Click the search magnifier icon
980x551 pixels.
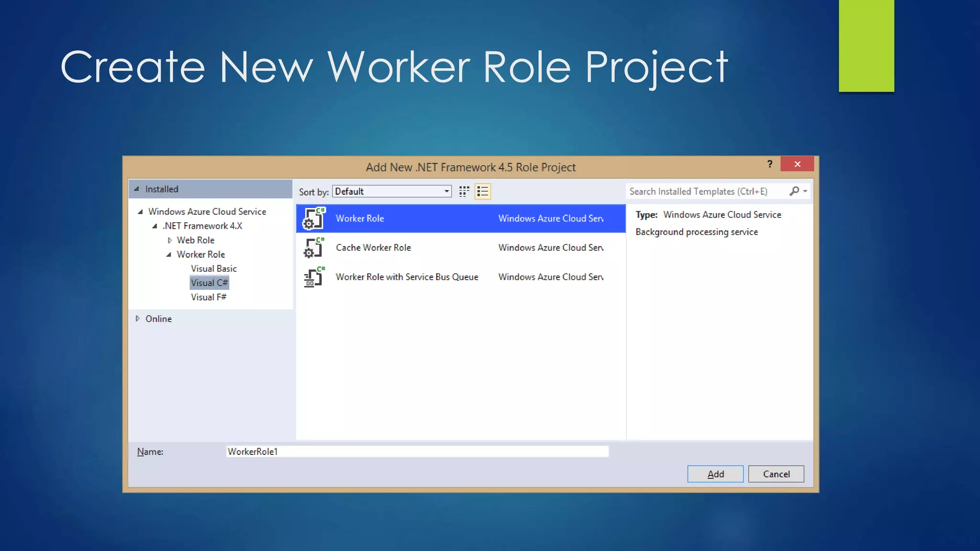click(x=794, y=191)
